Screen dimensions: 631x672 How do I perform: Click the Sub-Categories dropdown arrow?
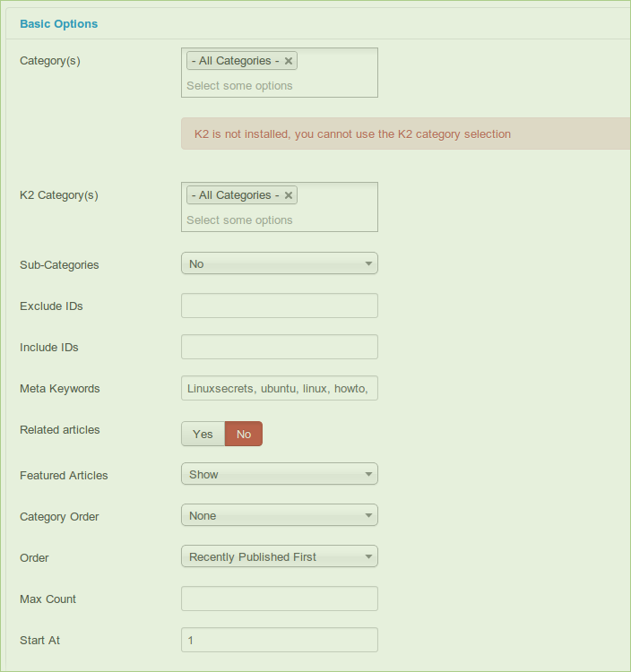pos(368,264)
